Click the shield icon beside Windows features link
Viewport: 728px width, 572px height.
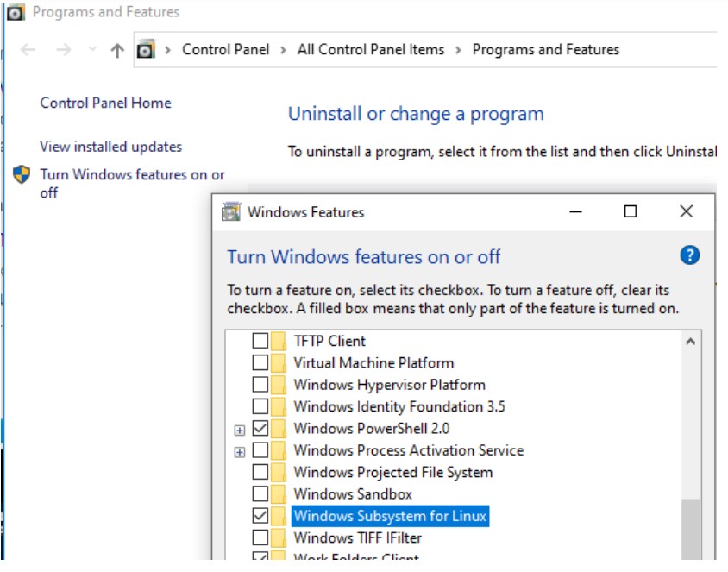(22, 175)
